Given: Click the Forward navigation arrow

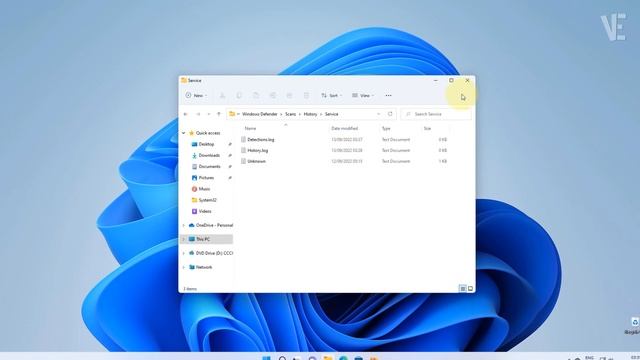Looking at the screenshot, I should pos(198,114).
